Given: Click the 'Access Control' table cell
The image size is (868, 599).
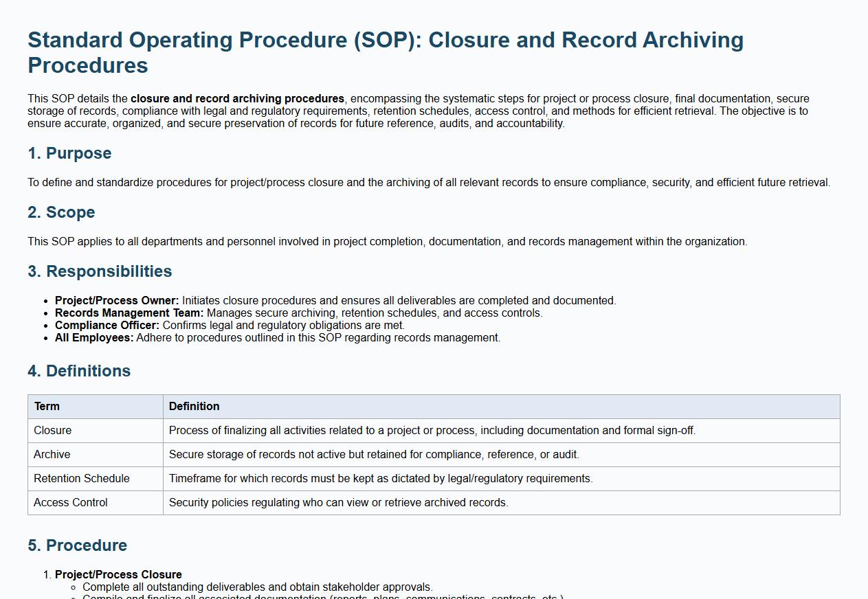Looking at the screenshot, I should 70,503.
